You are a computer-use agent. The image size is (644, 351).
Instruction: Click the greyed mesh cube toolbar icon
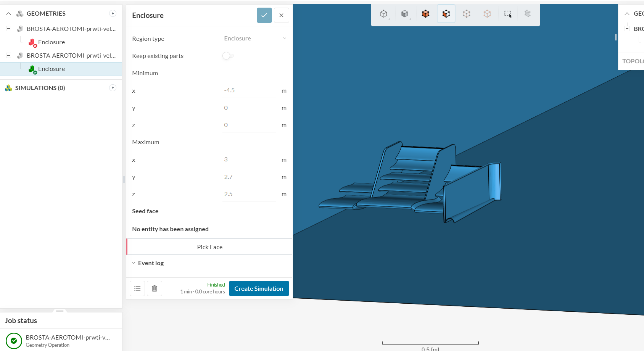pos(528,14)
